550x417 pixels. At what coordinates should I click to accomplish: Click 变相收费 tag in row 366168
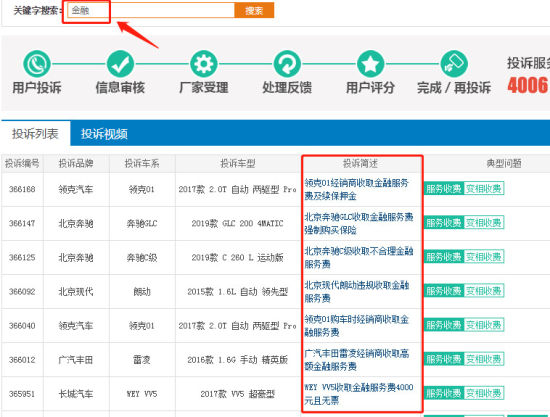coord(484,188)
